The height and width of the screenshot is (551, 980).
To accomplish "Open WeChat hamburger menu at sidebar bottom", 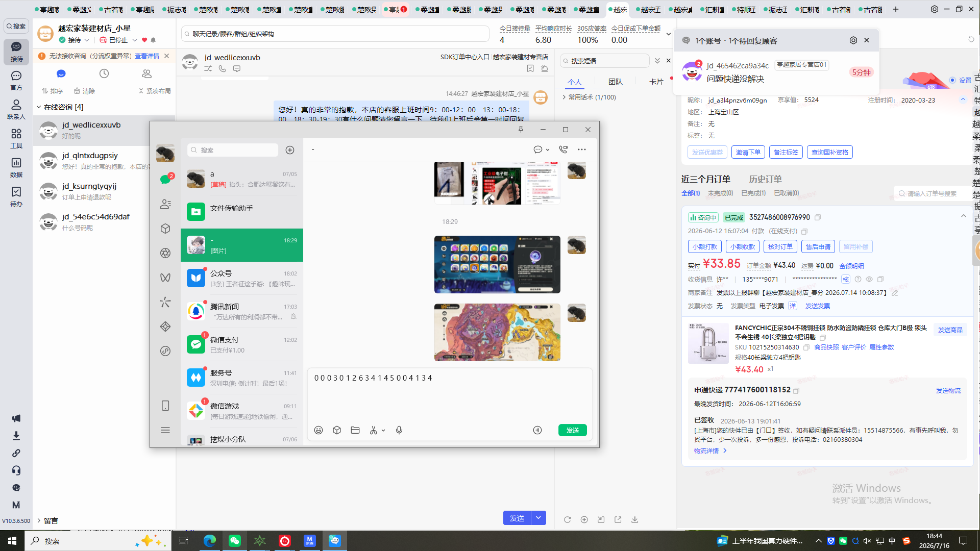I will pos(165,430).
